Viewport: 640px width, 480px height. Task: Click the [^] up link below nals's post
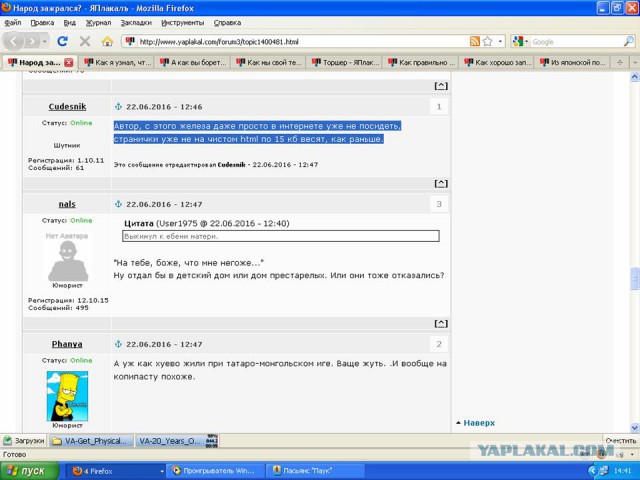click(x=441, y=324)
